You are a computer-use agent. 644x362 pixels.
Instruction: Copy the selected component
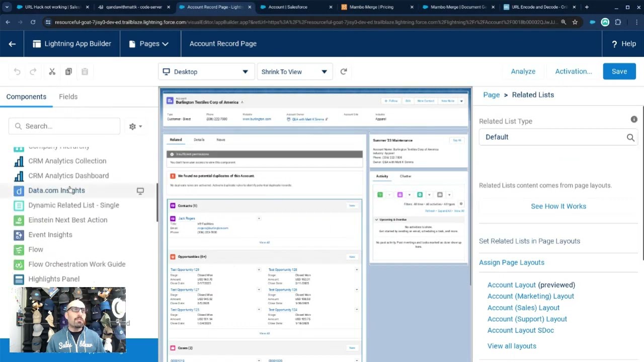pos(68,72)
